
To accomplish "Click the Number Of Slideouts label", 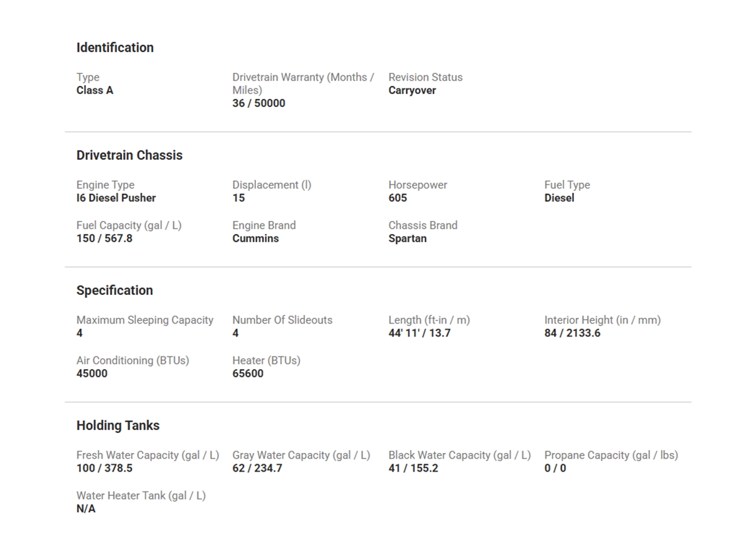I will [x=282, y=320].
